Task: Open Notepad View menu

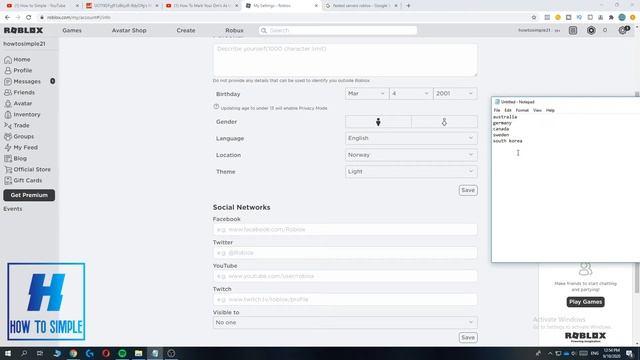Action: click(537, 110)
